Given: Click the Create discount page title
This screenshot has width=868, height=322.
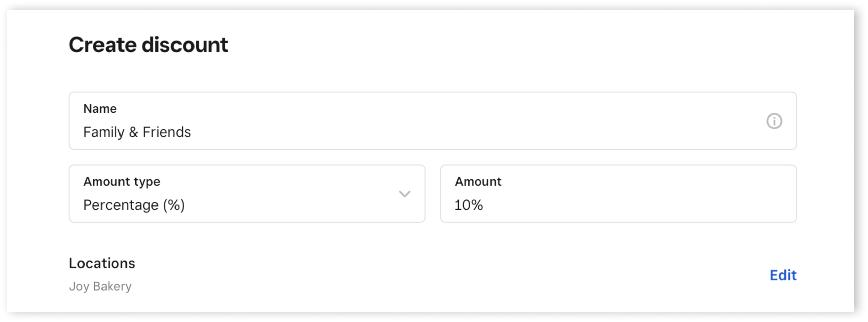Looking at the screenshot, I should [149, 44].
